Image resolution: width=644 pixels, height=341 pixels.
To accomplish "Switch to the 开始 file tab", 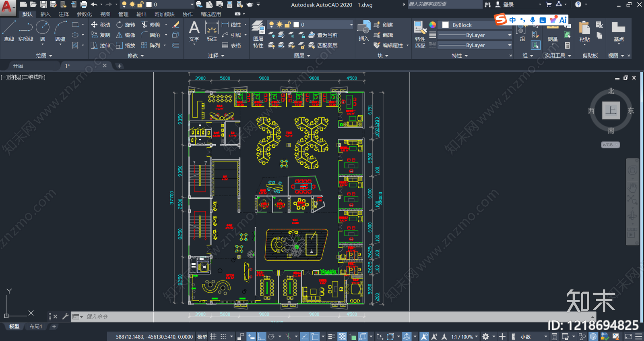I will [x=18, y=66].
